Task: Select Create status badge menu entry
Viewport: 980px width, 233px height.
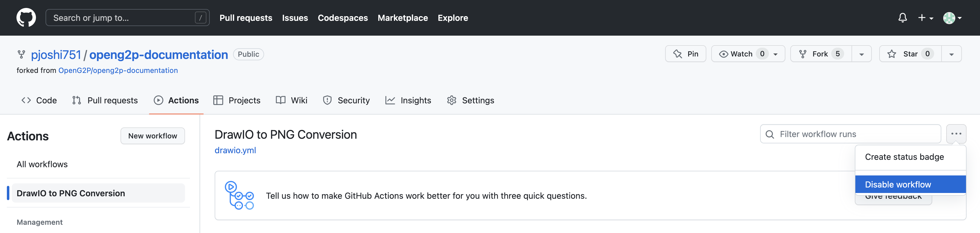Action: (910, 157)
